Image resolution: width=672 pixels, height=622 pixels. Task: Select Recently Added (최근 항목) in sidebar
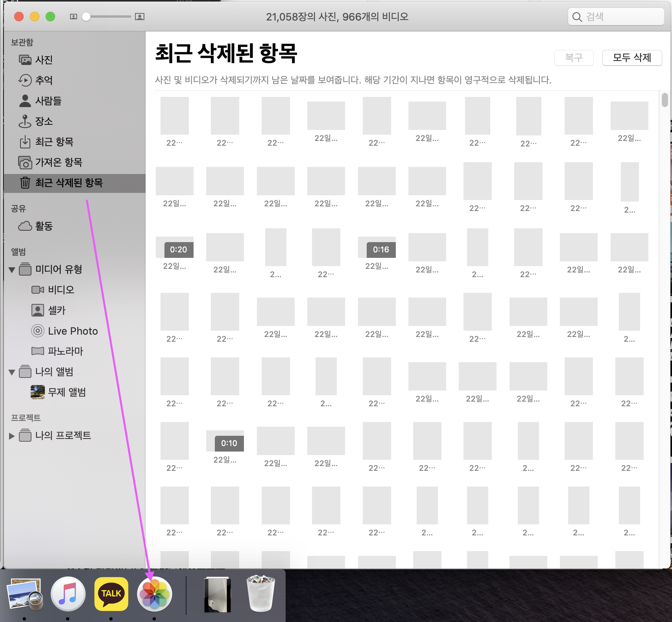54,142
